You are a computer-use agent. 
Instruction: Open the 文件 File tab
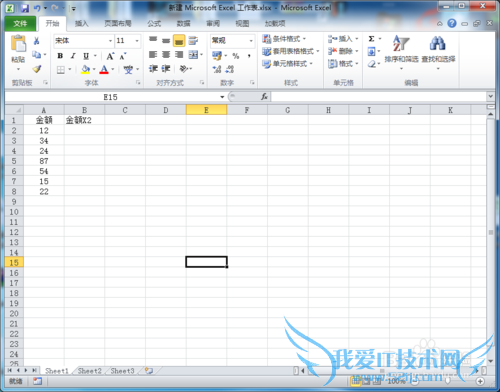[20, 24]
